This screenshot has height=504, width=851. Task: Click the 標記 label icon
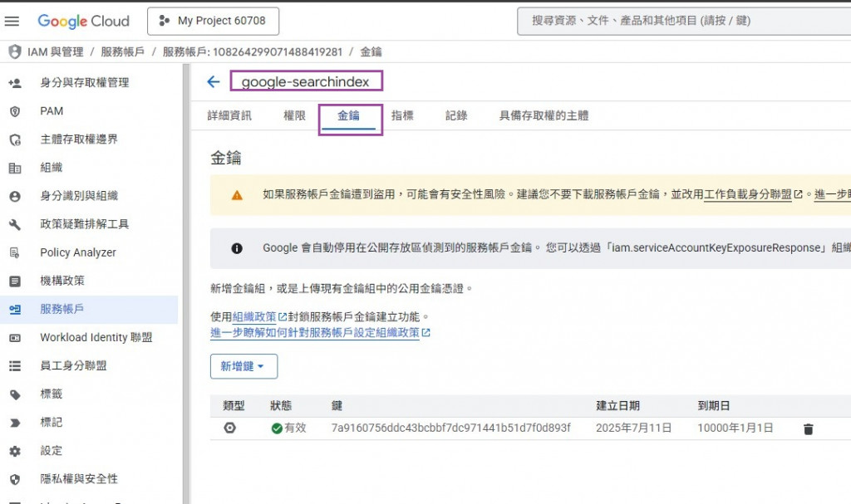[15, 423]
